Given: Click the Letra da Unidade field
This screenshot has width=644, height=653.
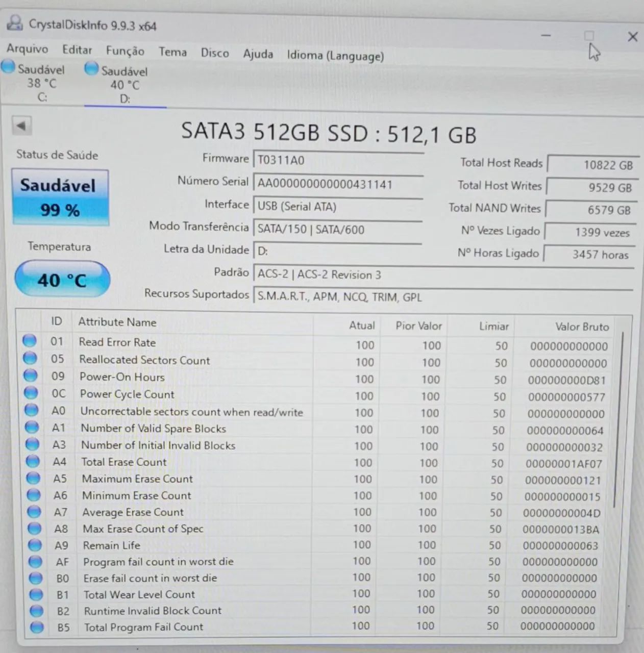Looking at the screenshot, I should coord(337,251).
